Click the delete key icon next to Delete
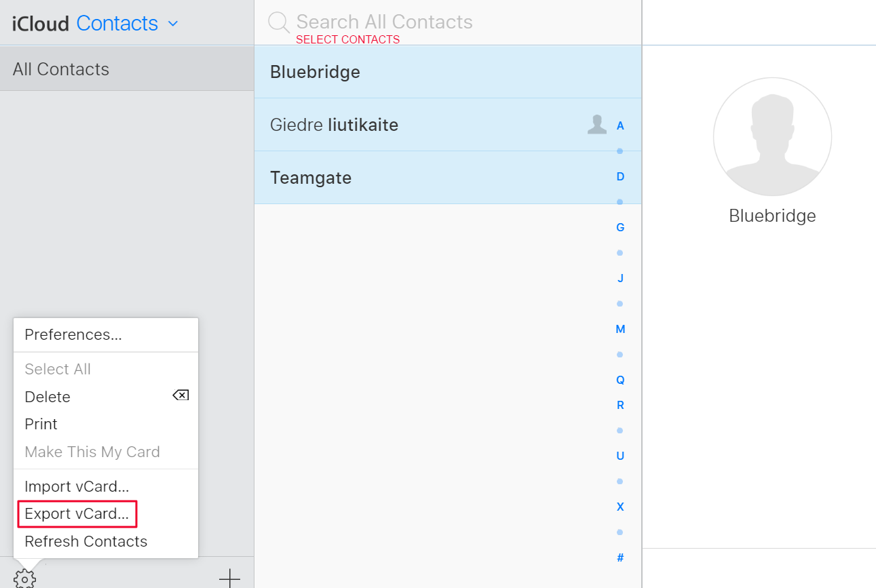The width and height of the screenshot is (876, 588). 180,395
